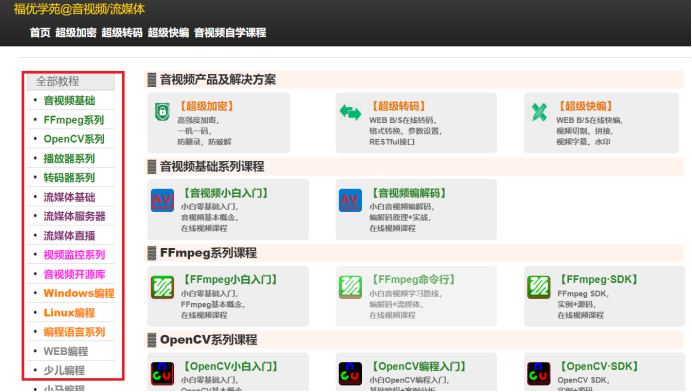
Task: Open FFmpeg系列 in the sidebar
Action: point(74,120)
